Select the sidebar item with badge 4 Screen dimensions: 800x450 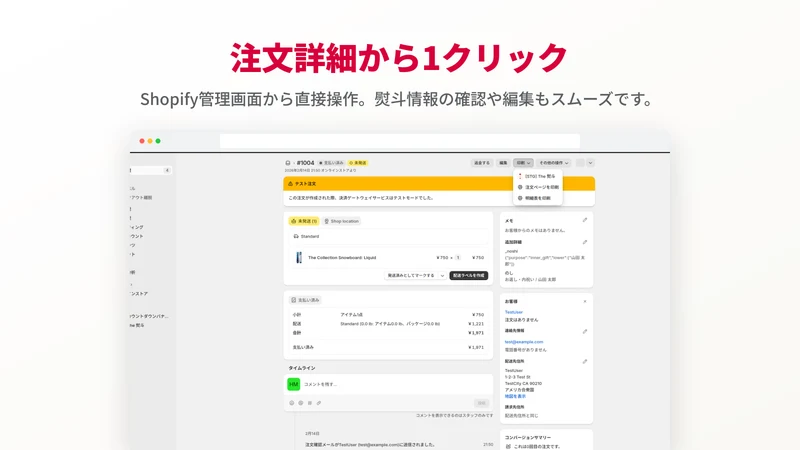pos(151,170)
